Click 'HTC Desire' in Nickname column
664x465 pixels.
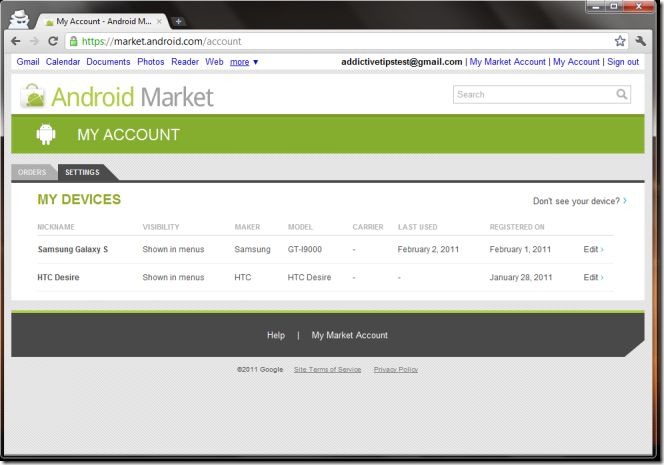click(x=58, y=277)
